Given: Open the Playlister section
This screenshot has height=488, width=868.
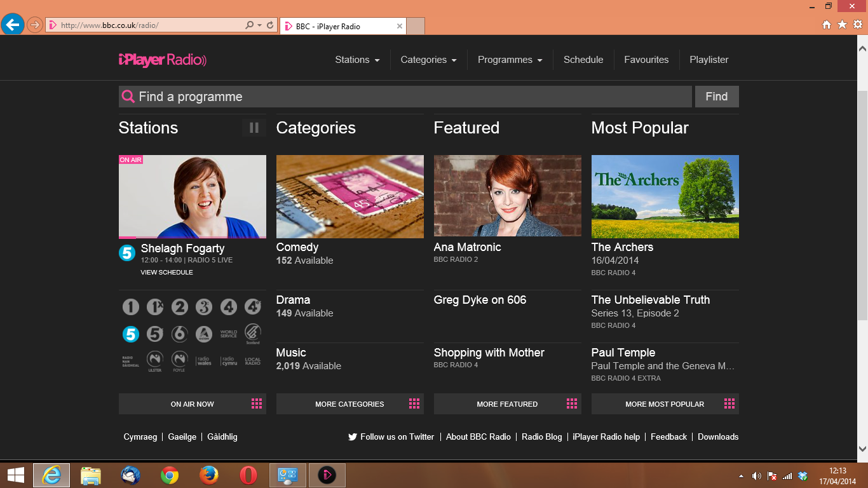Looking at the screenshot, I should pos(709,59).
